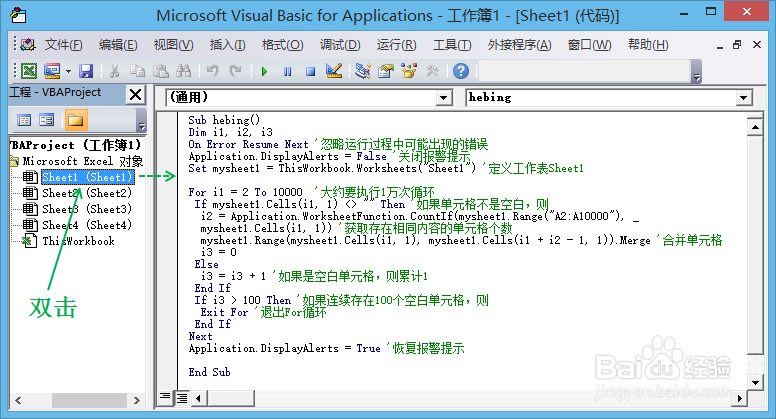Click the code scrollbar down arrow
The height and width of the screenshot is (419, 776).
[755, 382]
